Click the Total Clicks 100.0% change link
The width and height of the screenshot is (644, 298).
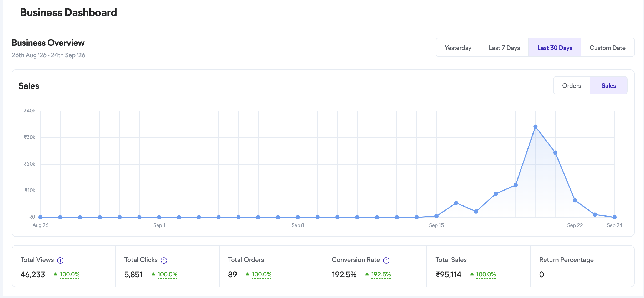coord(167,274)
